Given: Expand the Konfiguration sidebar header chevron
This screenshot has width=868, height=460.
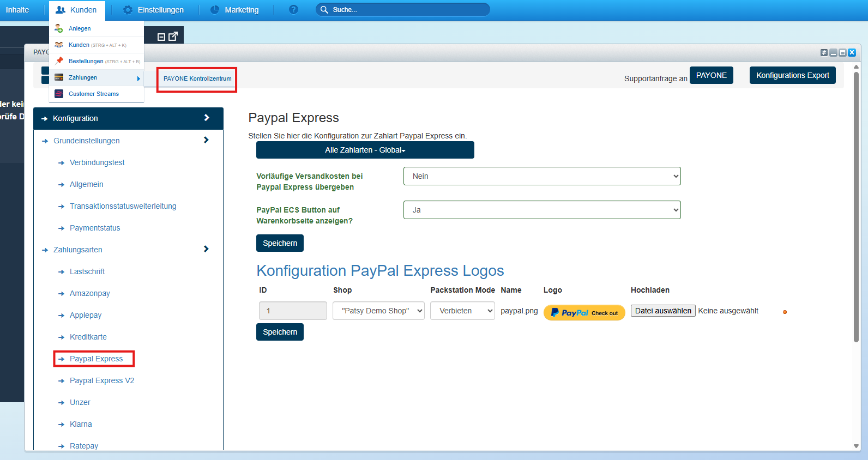Looking at the screenshot, I should point(207,118).
